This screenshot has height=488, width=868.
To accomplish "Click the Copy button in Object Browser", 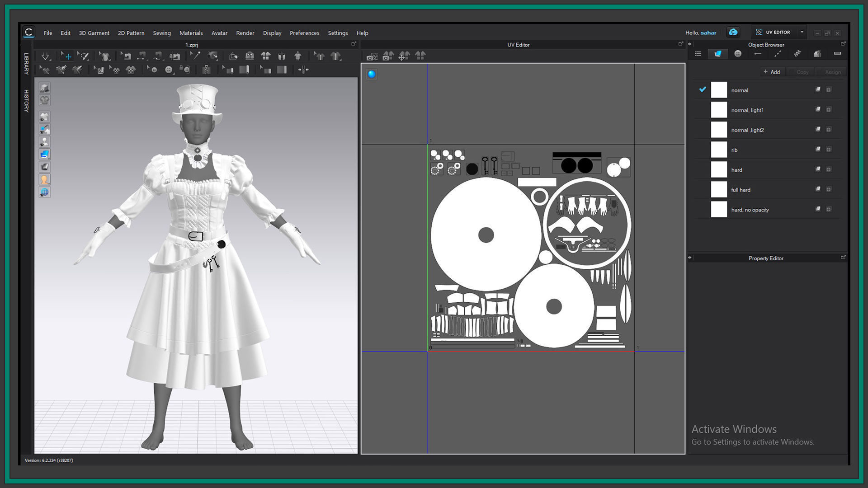I will pos(799,72).
